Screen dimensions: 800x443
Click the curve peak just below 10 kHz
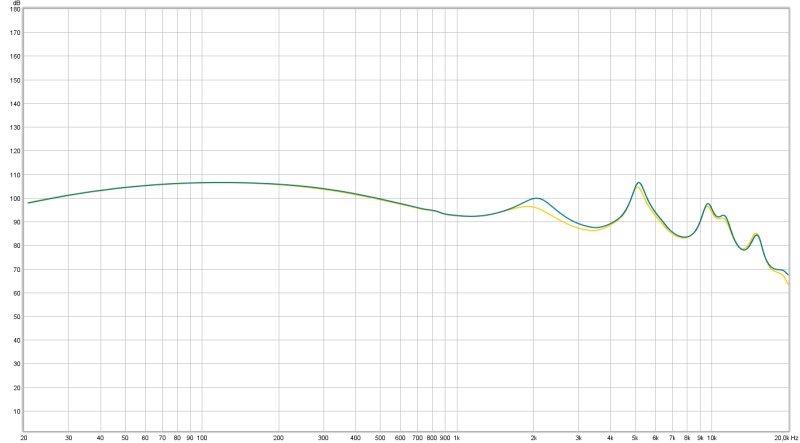(x=707, y=204)
